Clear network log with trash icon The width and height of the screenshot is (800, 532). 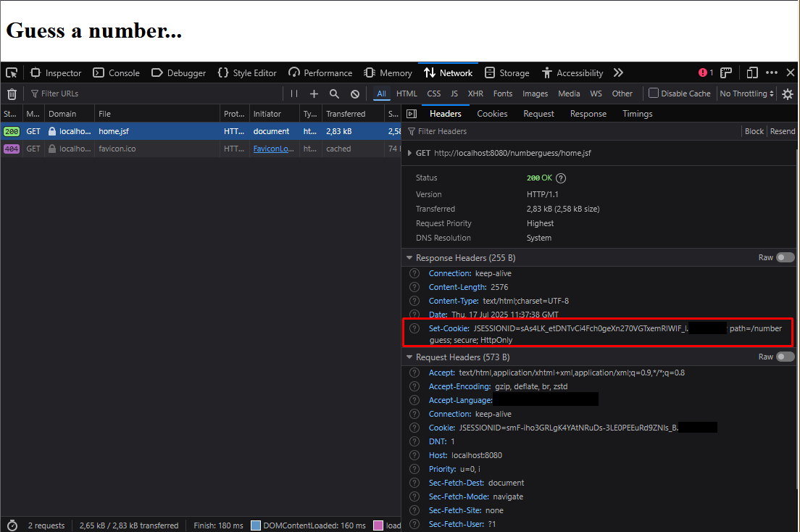click(x=12, y=93)
